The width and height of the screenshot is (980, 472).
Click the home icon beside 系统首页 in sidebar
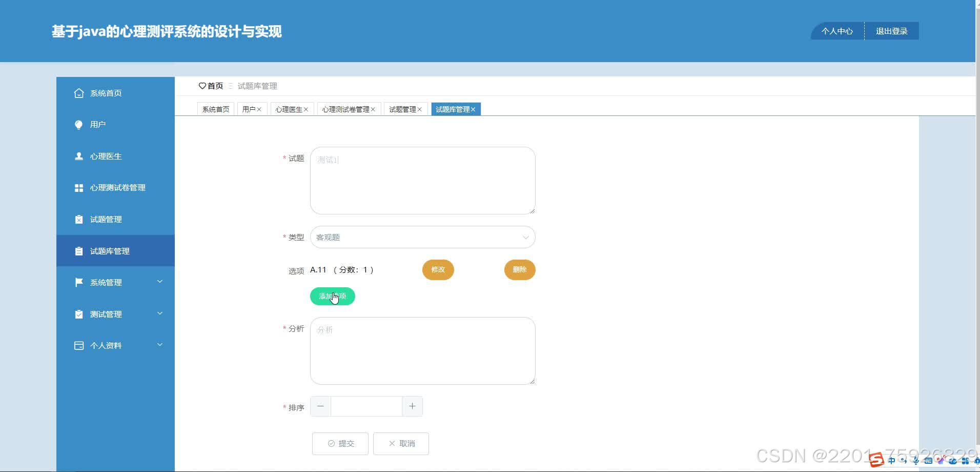pyautogui.click(x=78, y=93)
